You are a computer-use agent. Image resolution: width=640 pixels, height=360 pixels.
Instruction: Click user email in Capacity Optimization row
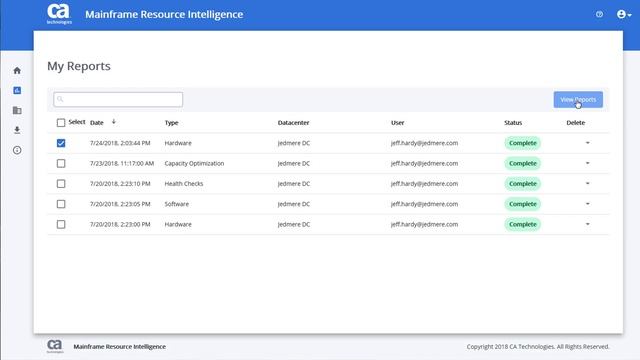pyautogui.click(x=424, y=163)
